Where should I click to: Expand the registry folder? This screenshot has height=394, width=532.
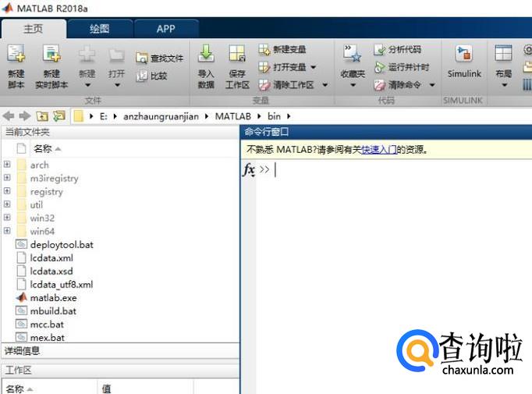tap(7, 190)
